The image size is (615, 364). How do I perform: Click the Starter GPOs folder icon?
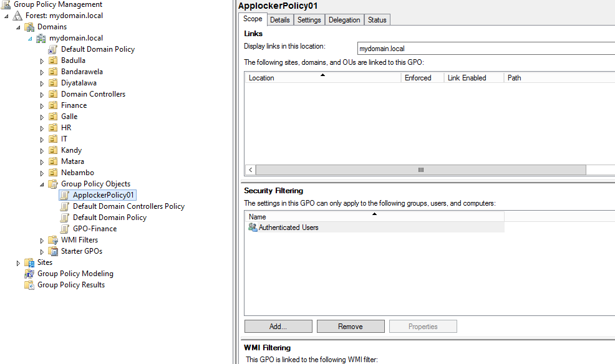click(53, 252)
